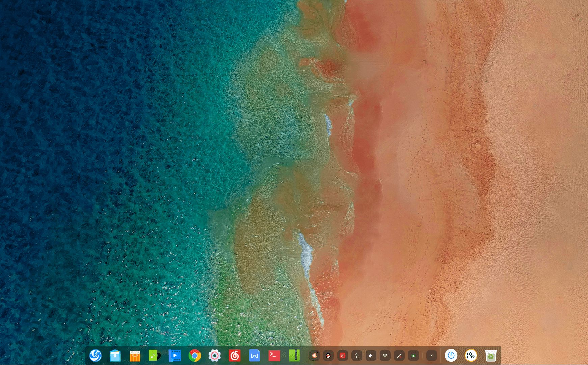Image resolution: width=588 pixels, height=365 pixels.
Task: Launch the Deepin terminal
Action: coord(274,356)
